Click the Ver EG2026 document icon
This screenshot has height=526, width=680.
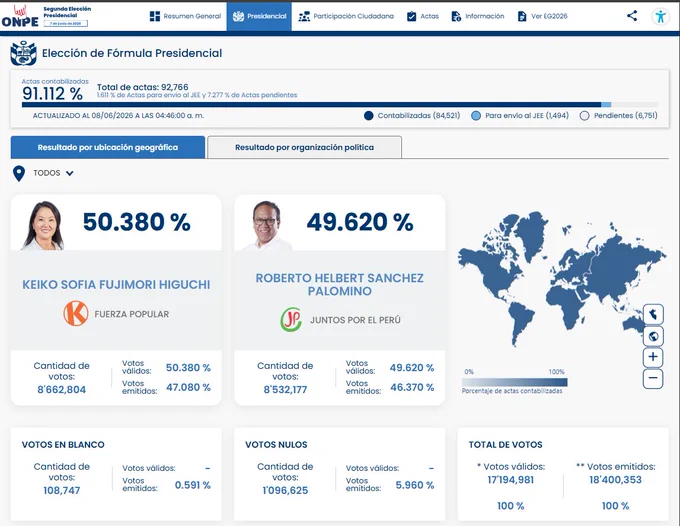coord(522,16)
